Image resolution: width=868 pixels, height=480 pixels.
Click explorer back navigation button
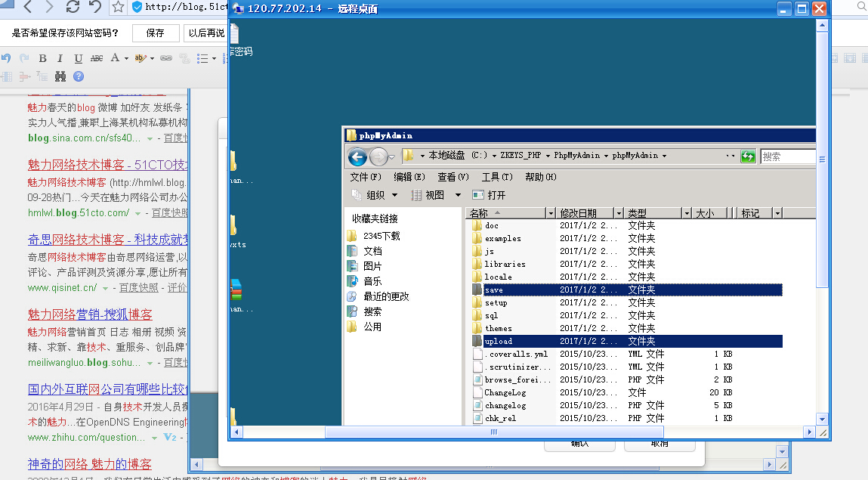click(357, 157)
